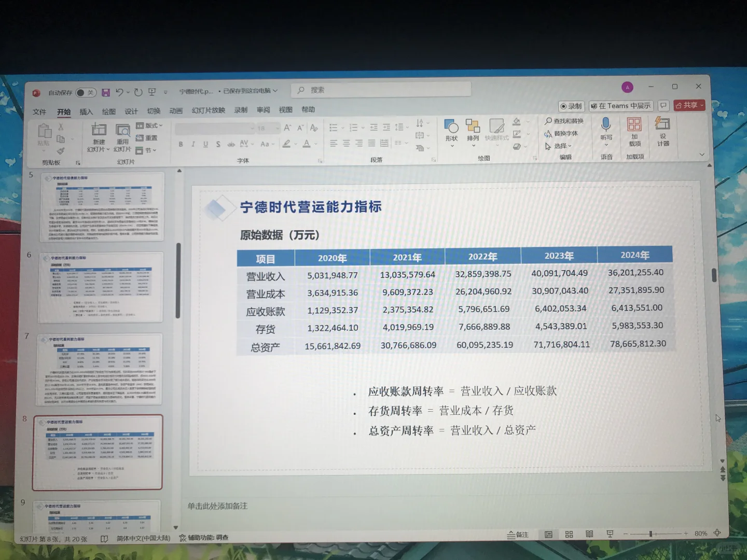This screenshot has width=747, height=560.
Task: Undo the last action
Action: point(120,92)
